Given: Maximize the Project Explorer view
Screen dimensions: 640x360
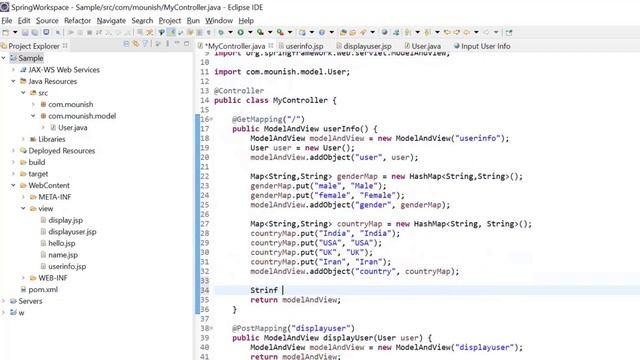Looking at the screenshot, I should (187, 43).
